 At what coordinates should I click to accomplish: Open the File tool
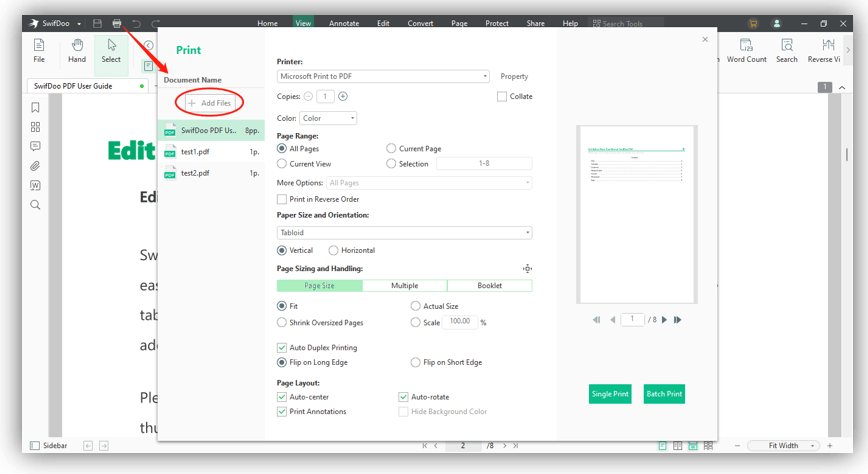39,51
